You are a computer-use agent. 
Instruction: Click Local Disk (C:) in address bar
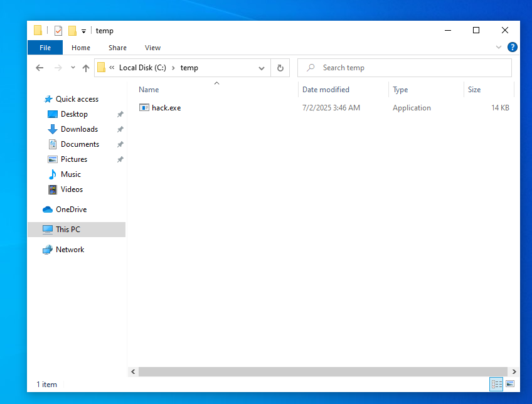click(142, 68)
